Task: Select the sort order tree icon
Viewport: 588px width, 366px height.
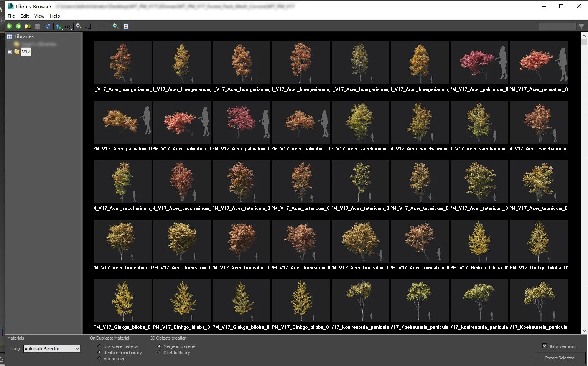Action: 58,26
